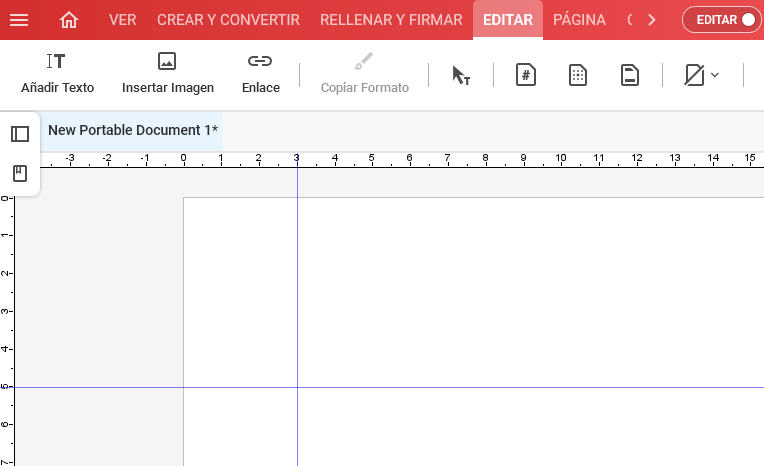
Task: Toggle the EDITAR mode switch
Action: (721, 20)
